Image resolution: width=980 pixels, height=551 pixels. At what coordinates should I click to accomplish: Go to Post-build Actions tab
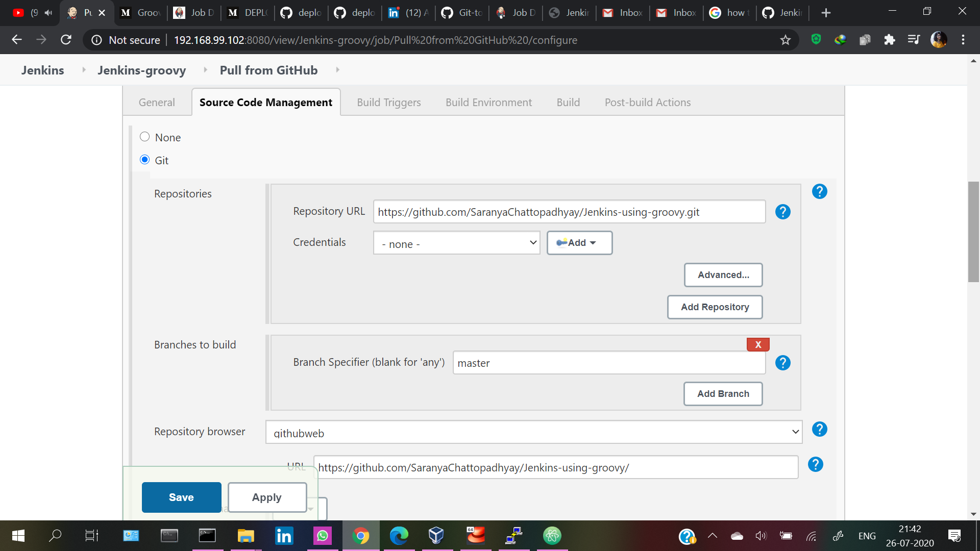coord(647,103)
